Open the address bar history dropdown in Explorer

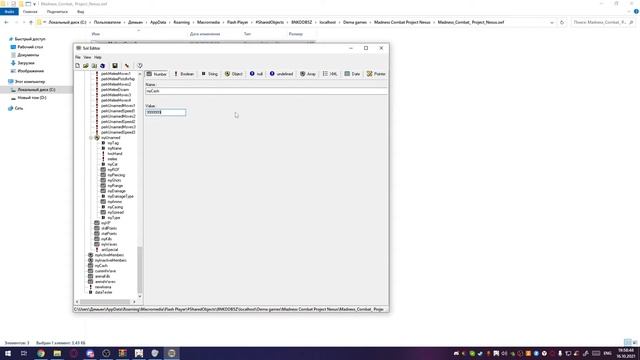552,22
